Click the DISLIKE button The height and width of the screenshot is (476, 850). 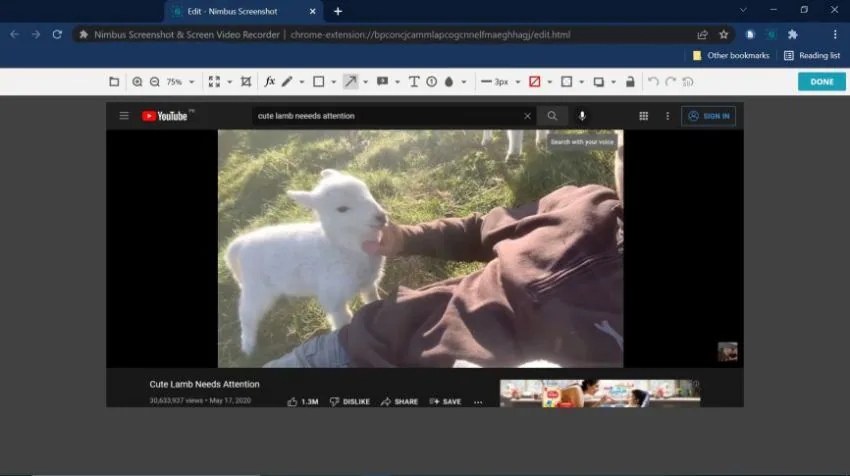350,402
